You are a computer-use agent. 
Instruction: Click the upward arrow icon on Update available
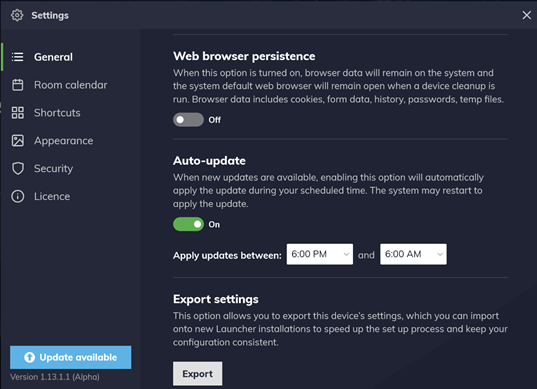(29, 357)
